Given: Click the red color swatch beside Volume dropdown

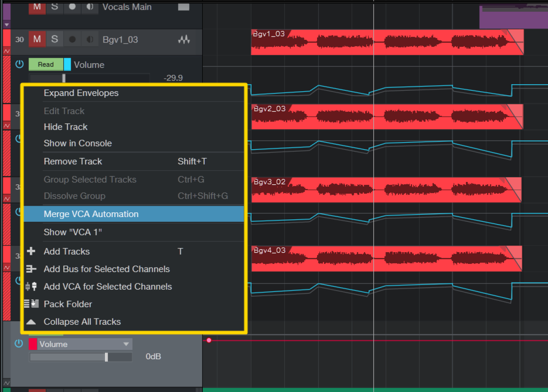Looking at the screenshot, I should (33, 344).
